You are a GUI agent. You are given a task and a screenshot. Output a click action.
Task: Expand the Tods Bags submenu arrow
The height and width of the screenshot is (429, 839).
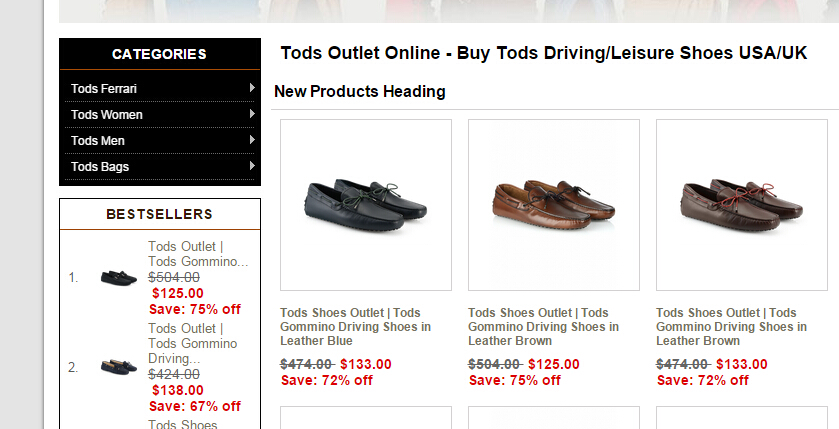(252, 166)
